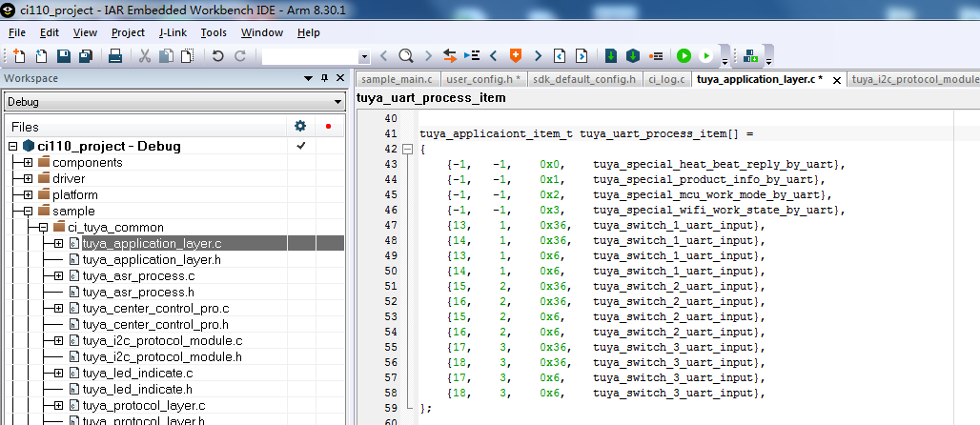
Task: Save all open files
Action: tap(86, 56)
